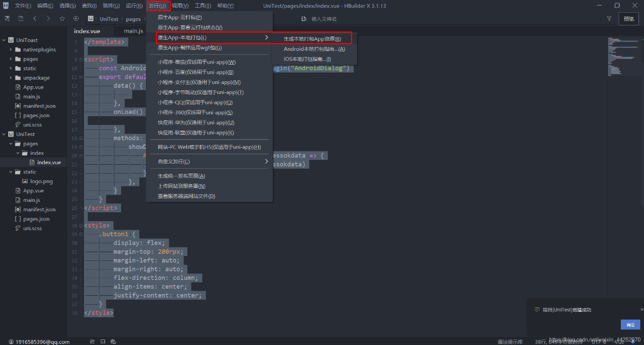Expand the pages folder under UniToast
The width and height of the screenshot is (644, 345).
(x=11, y=59)
